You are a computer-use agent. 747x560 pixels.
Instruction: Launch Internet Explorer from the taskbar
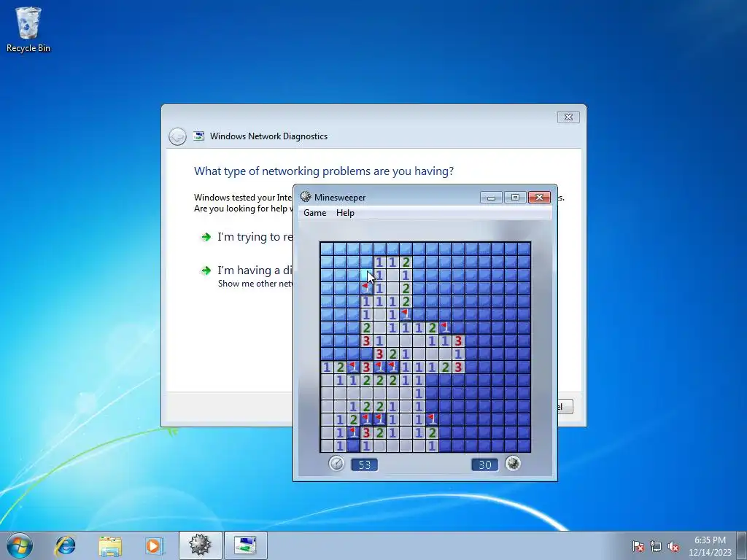coord(65,545)
